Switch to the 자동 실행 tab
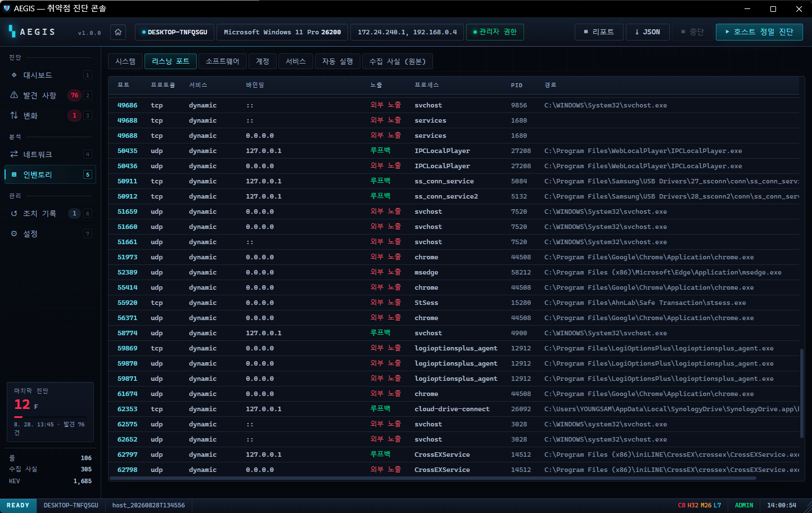The width and height of the screenshot is (812, 513). point(337,61)
